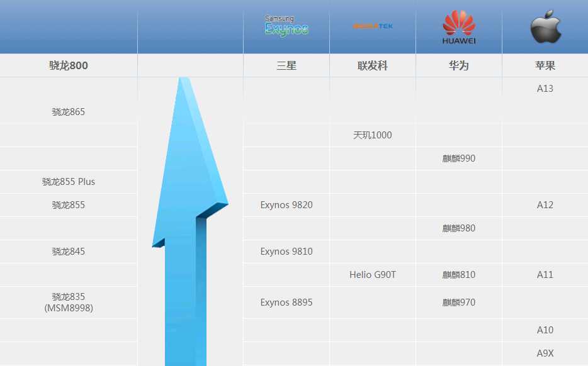Screen dimensions: 588x366
Task: Click the A12 cell
Action: [545, 205]
